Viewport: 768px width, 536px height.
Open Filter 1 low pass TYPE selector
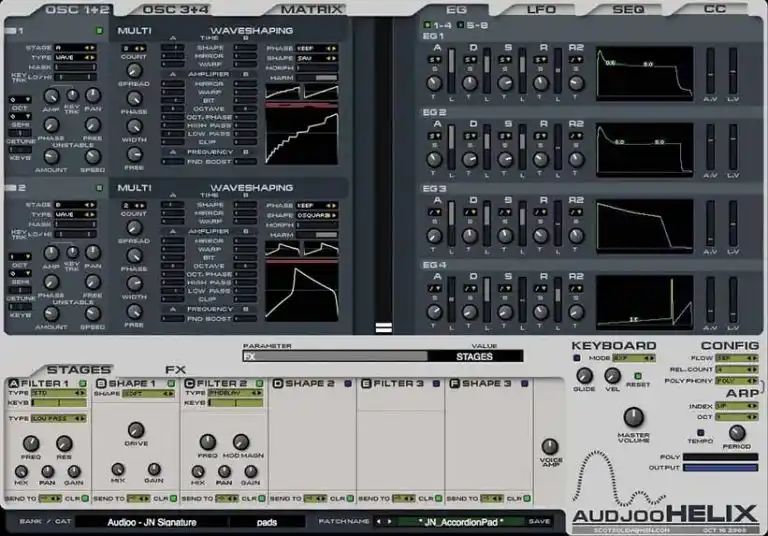pos(59,418)
